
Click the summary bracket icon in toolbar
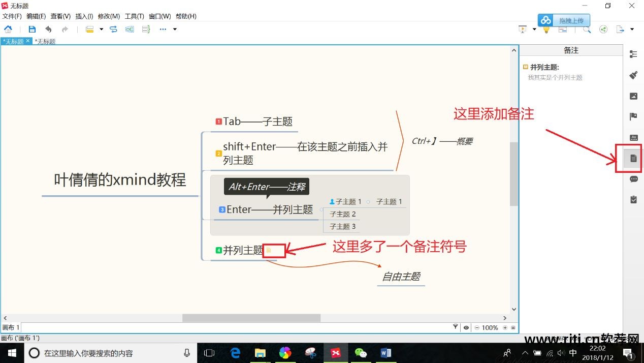pos(146,29)
